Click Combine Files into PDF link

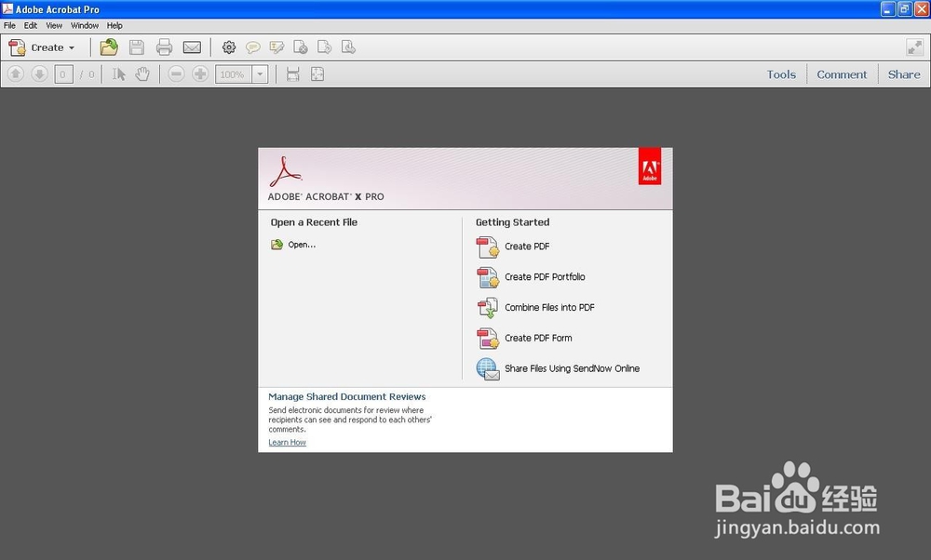click(549, 307)
